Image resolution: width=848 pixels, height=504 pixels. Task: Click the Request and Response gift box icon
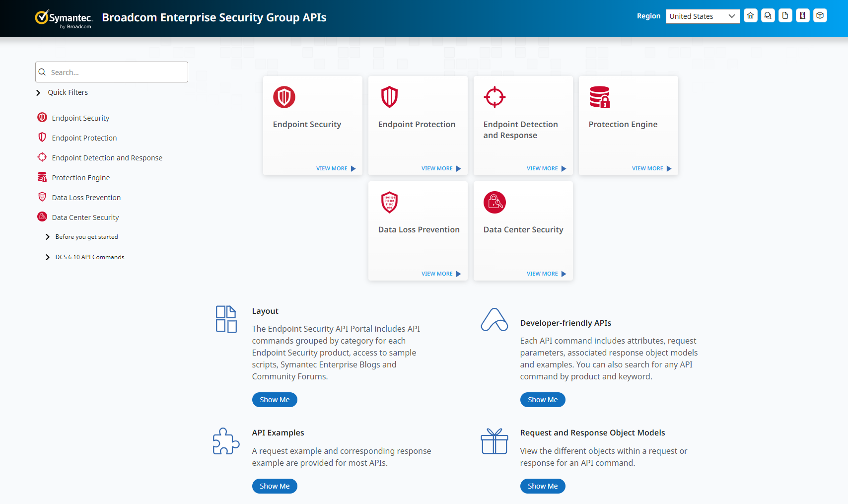[x=495, y=441]
